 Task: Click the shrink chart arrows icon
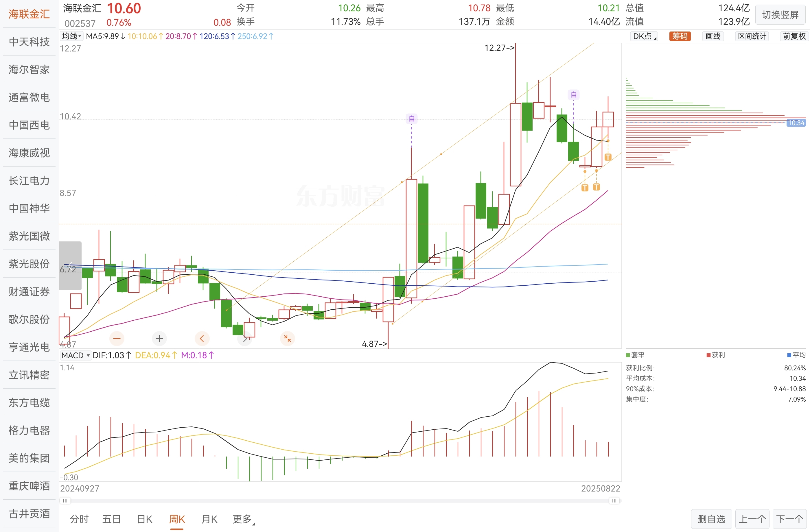(x=287, y=339)
